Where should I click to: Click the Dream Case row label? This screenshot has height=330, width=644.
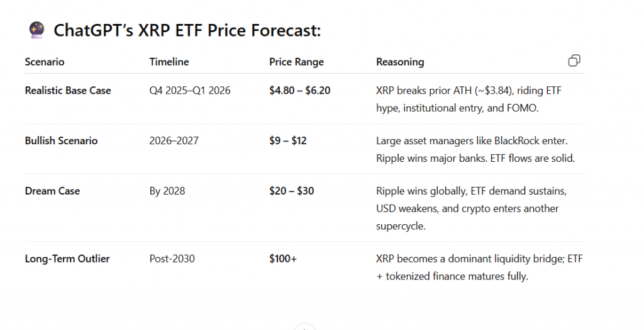tap(52, 191)
